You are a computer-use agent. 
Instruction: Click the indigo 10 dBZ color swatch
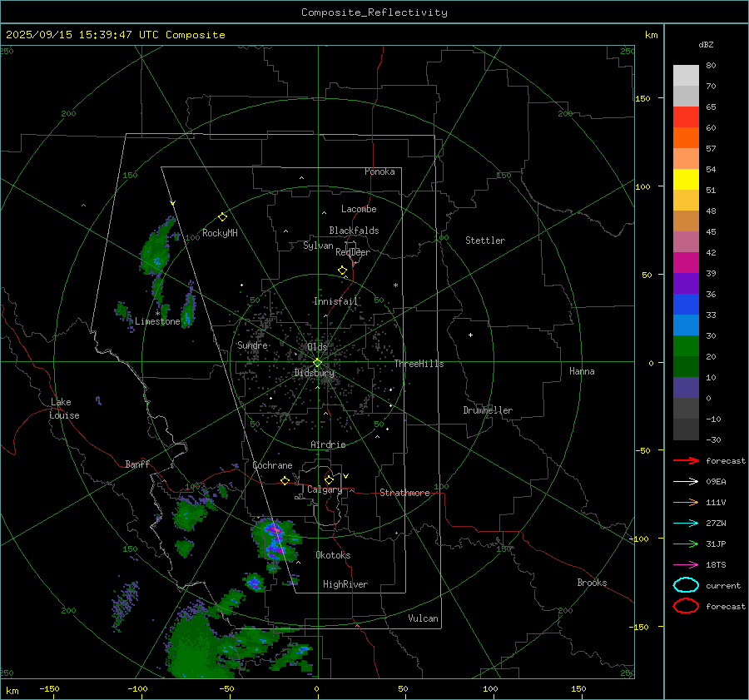(686, 388)
